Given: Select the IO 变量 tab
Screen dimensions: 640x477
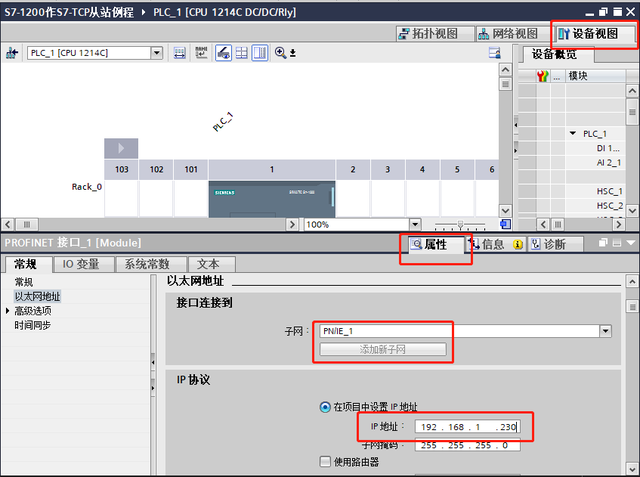Looking at the screenshot, I should pyautogui.click(x=84, y=264).
